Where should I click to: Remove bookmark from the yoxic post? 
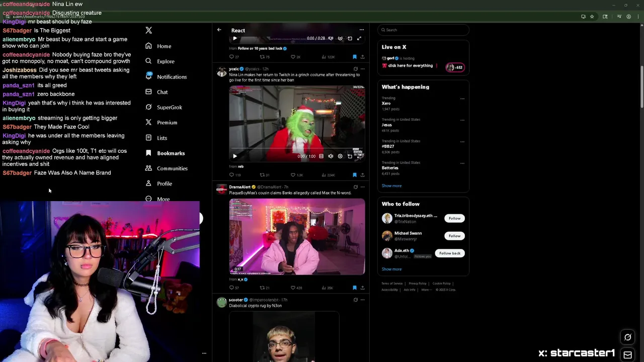pyautogui.click(x=354, y=175)
